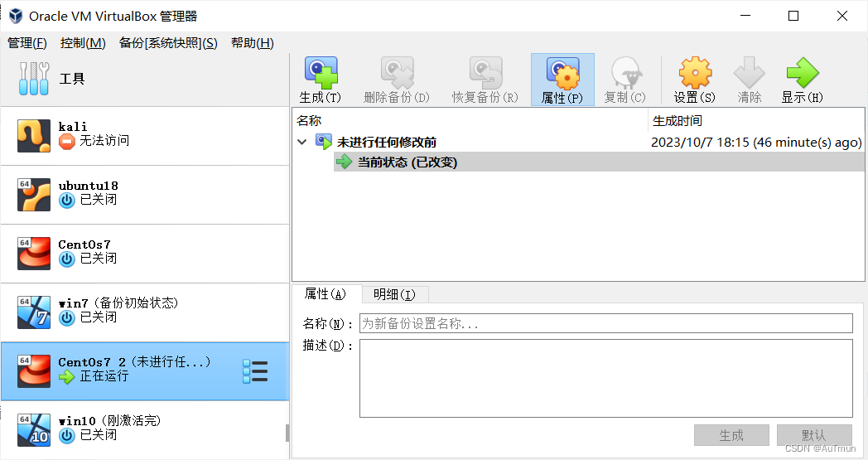Screen dimensions: 868x460
Task: Open the 管理(F) menu
Action: [x=27, y=42]
